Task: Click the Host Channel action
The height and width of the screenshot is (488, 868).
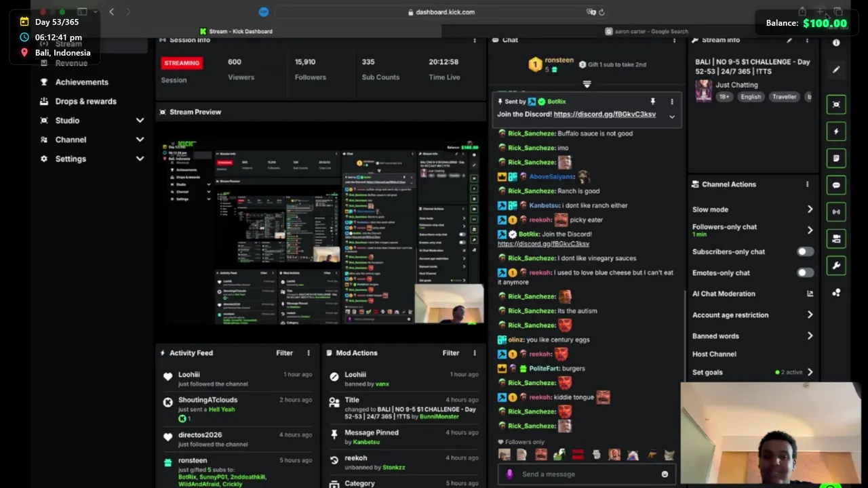Action: (714, 354)
